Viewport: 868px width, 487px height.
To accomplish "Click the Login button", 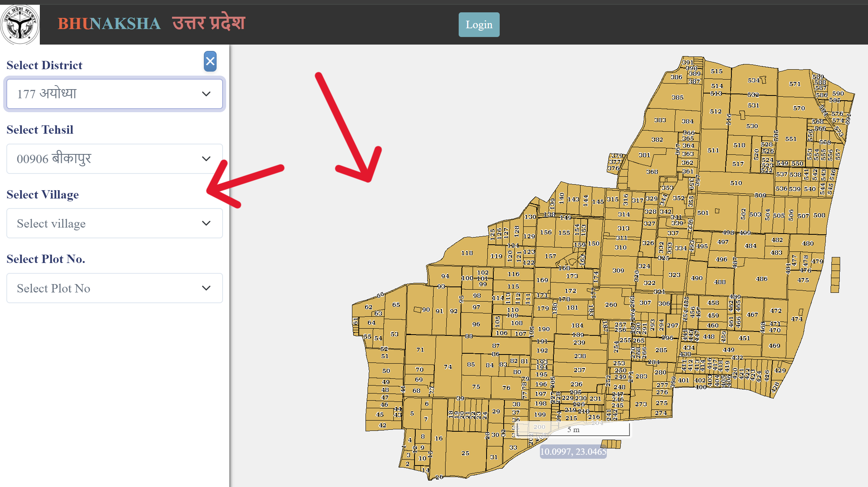I will point(479,25).
